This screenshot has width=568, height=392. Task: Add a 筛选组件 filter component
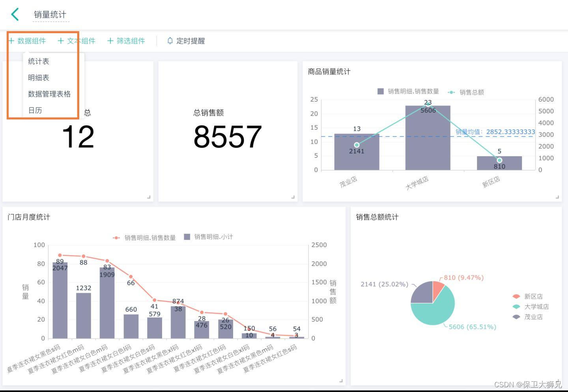click(x=126, y=41)
